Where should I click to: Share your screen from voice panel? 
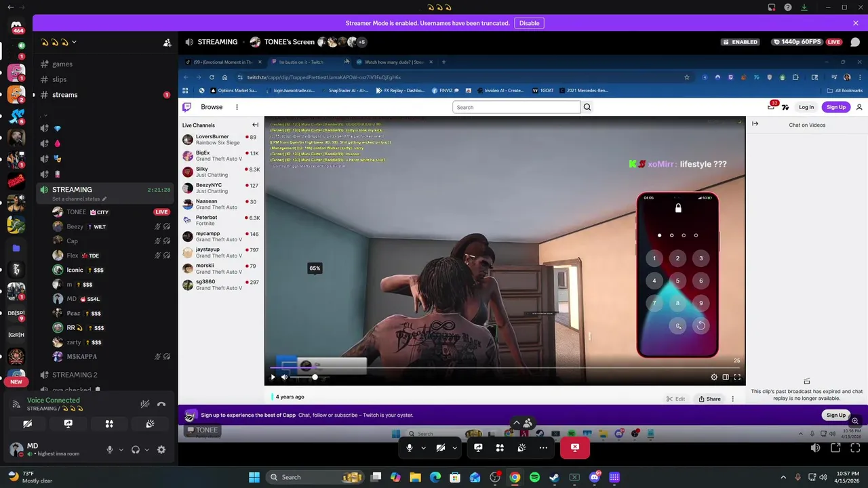point(68,424)
